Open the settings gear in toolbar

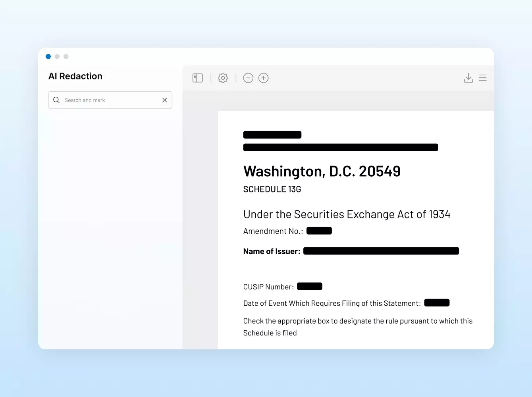pyautogui.click(x=223, y=78)
